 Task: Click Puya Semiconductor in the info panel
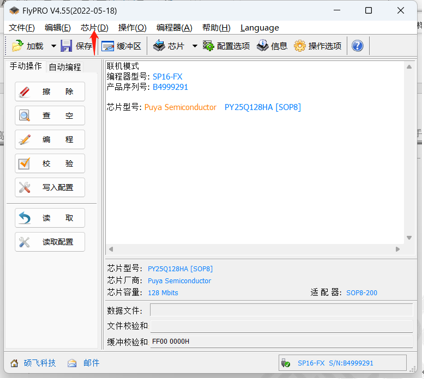pyautogui.click(x=179, y=281)
